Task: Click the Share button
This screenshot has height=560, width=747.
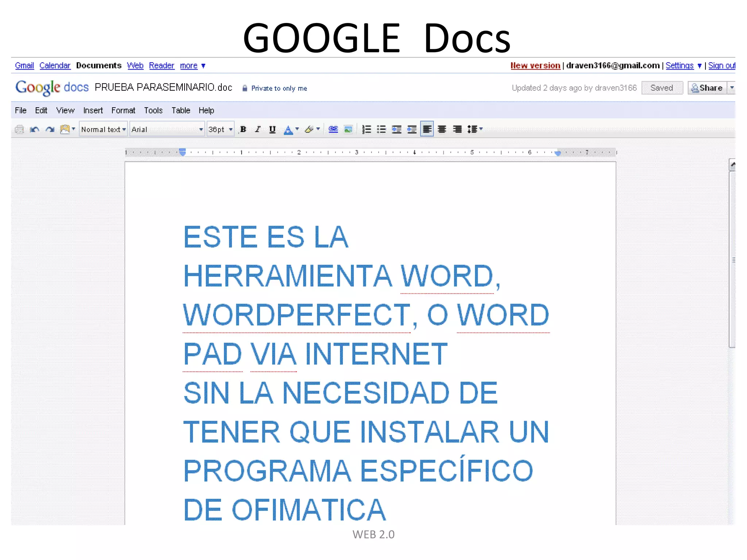Action: 707,88
